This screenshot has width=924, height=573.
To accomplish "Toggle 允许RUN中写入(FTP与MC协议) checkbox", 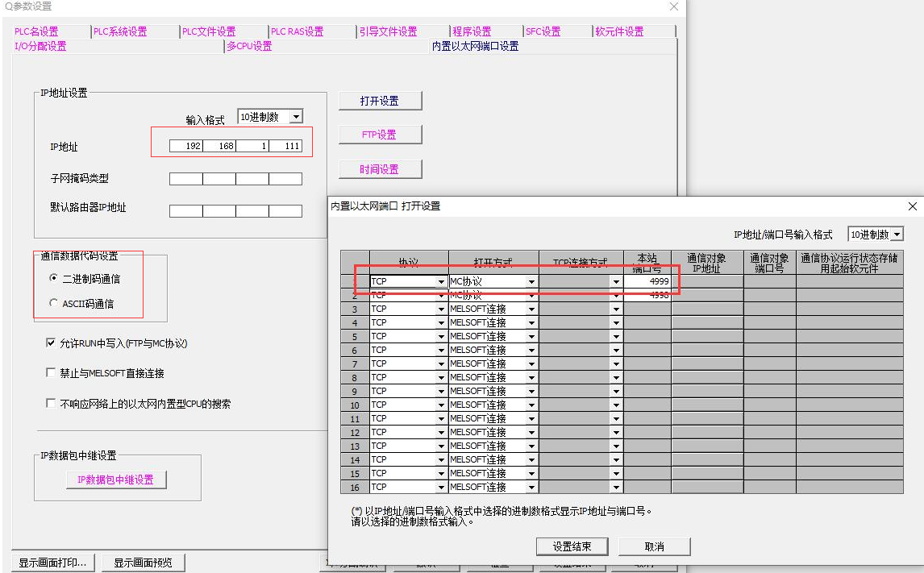I will [52, 343].
